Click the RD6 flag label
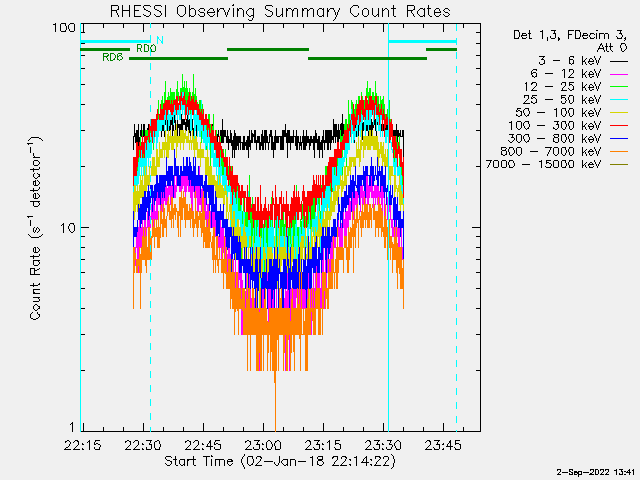The height and width of the screenshot is (480, 640). [x=113, y=58]
